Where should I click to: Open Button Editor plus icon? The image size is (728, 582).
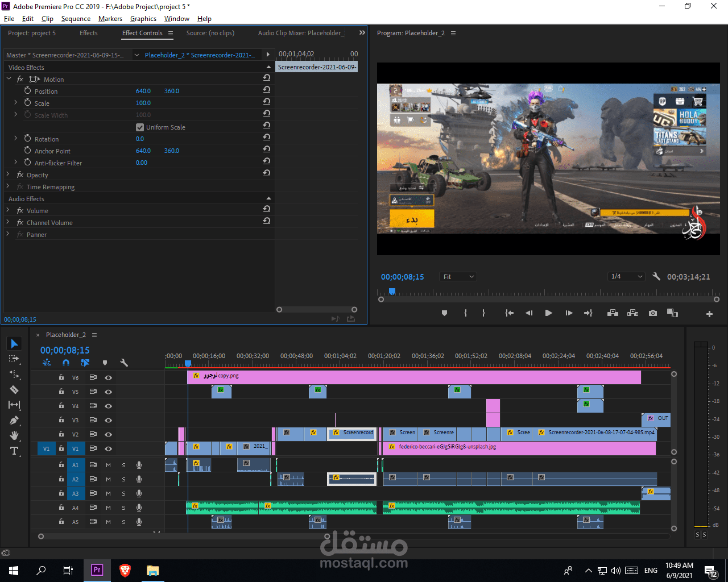709,314
